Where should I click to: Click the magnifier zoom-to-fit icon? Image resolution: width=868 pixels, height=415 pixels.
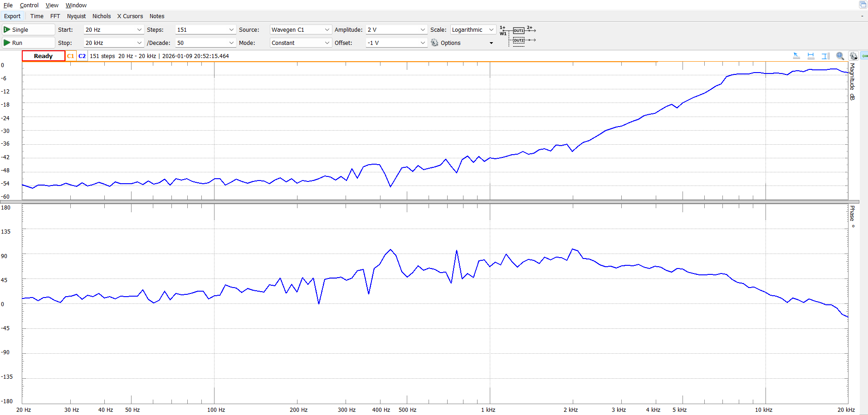[x=840, y=56]
